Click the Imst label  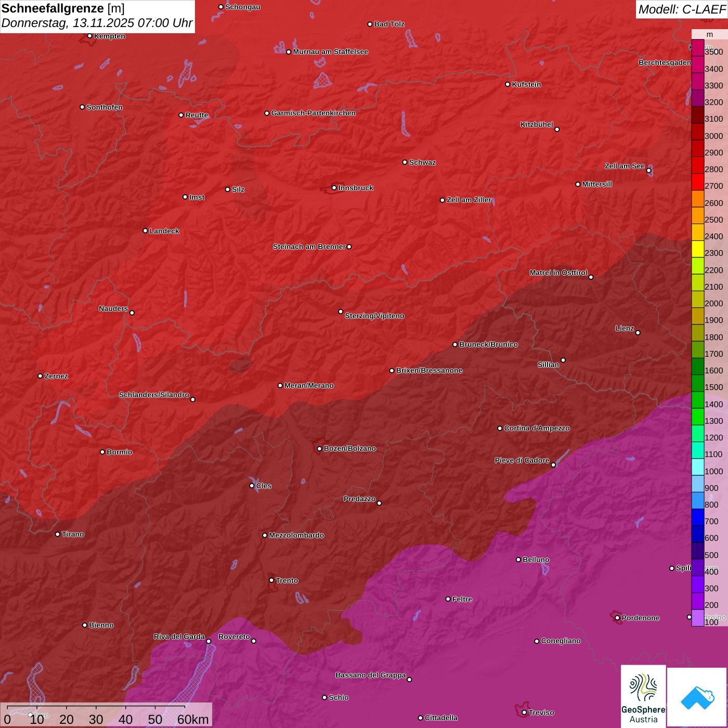point(197,197)
